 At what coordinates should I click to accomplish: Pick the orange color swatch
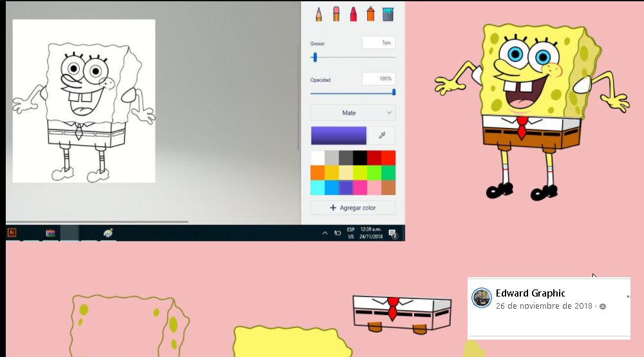coord(317,173)
